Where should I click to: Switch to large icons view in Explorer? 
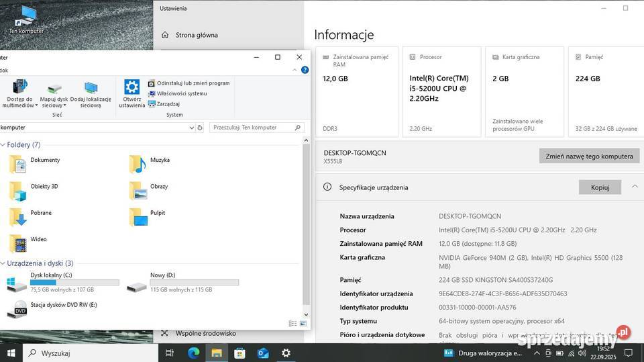303,324
